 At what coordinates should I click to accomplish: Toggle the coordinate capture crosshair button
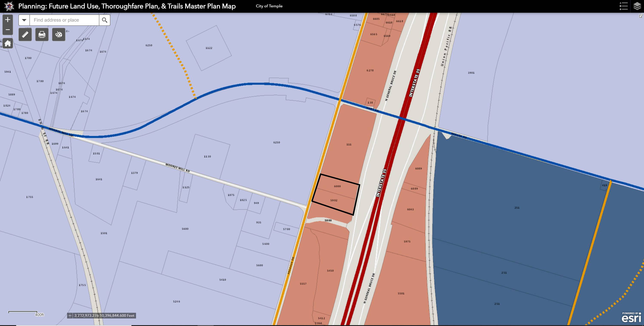pyautogui.click(x=70, y=315)
